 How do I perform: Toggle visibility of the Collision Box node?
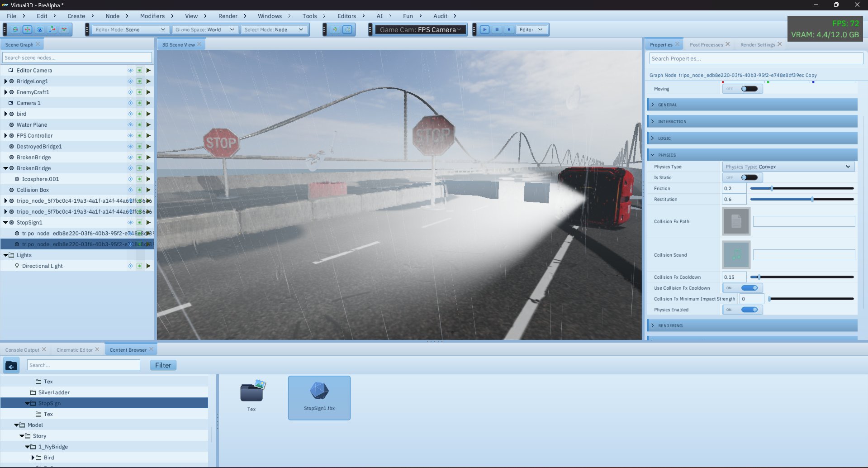(x=130, y=190)
